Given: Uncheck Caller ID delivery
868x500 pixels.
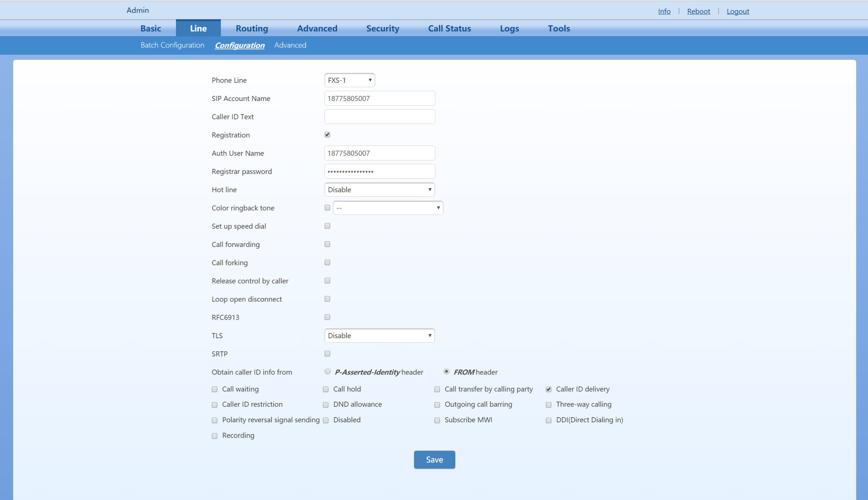Looking at the screenshot, I should tap(549, 389).
